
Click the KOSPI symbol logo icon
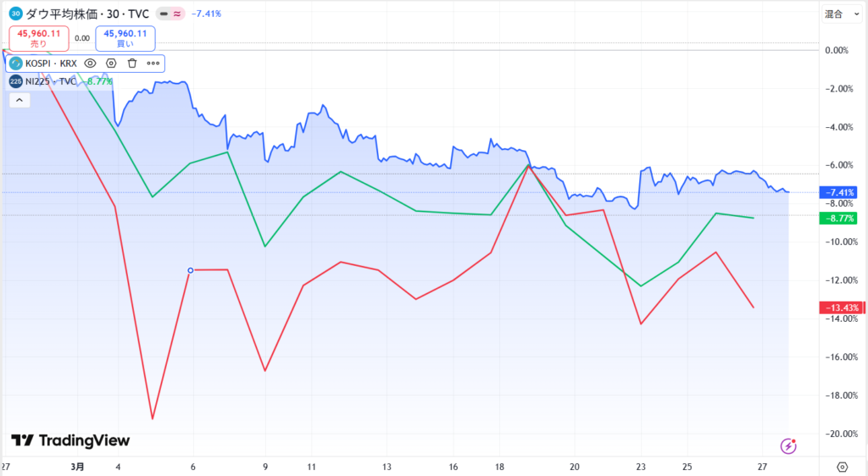coord(15,63)
